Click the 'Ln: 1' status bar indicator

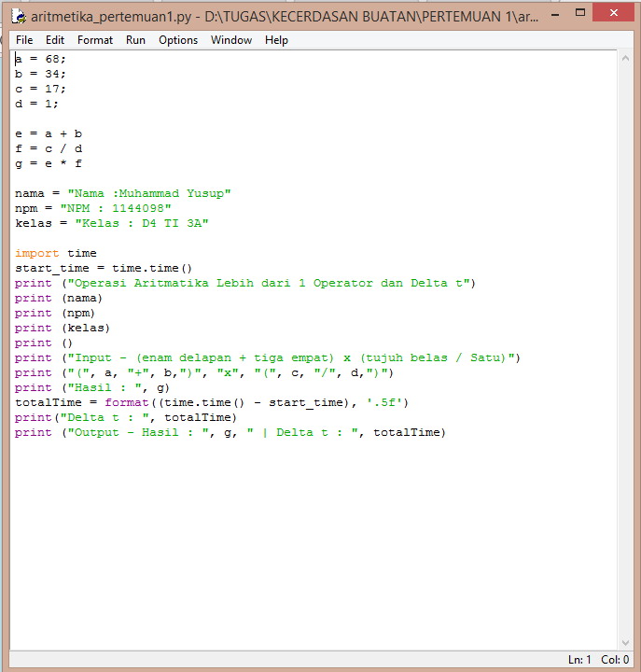[x=579, y=660]
